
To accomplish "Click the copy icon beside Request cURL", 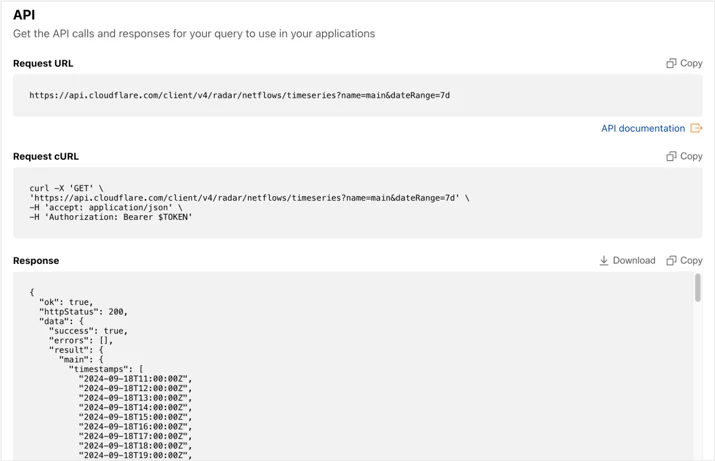I will pos(671,156).
